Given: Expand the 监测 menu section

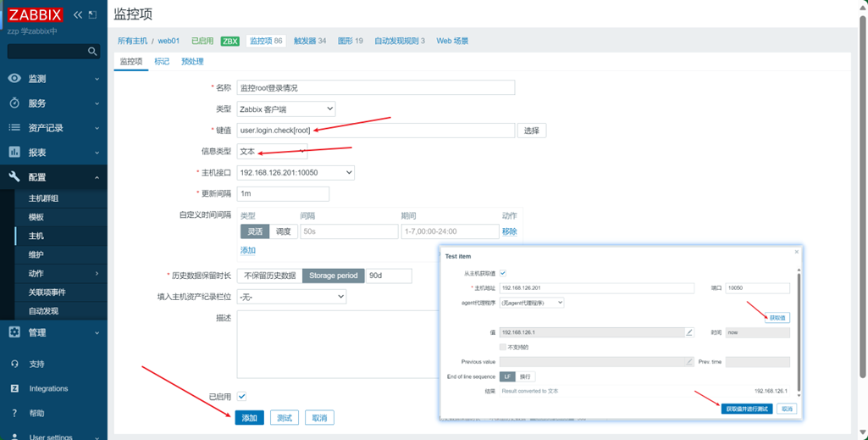Looking at the screenshot, I should coord(53,79).
